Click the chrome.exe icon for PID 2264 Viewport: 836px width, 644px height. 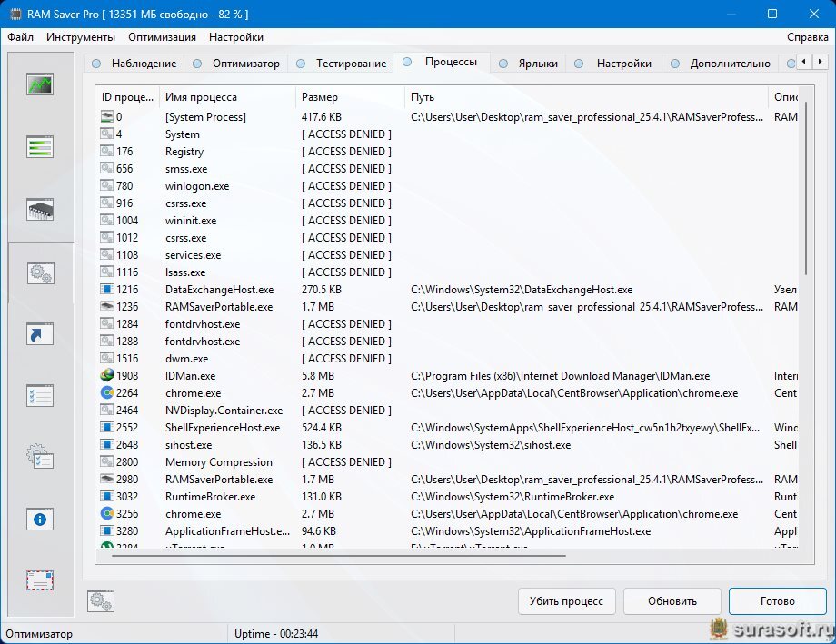[107, 393]
